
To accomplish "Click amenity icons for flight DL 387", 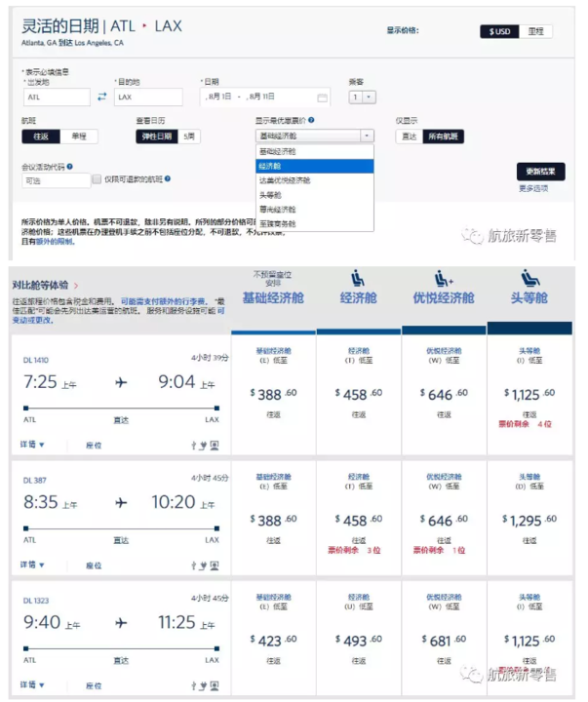I will 205,565.
